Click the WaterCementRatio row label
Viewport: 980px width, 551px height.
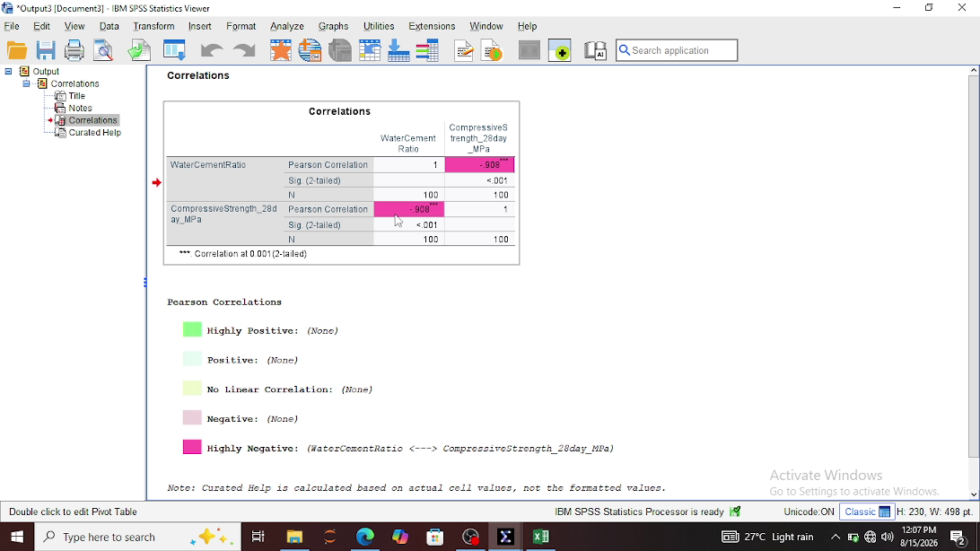pos(208,165)
